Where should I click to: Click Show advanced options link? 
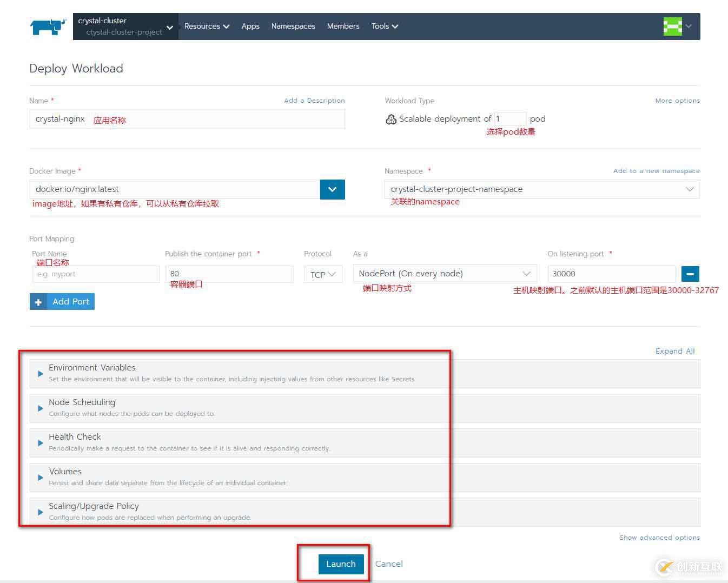click(x=659, y=538)
